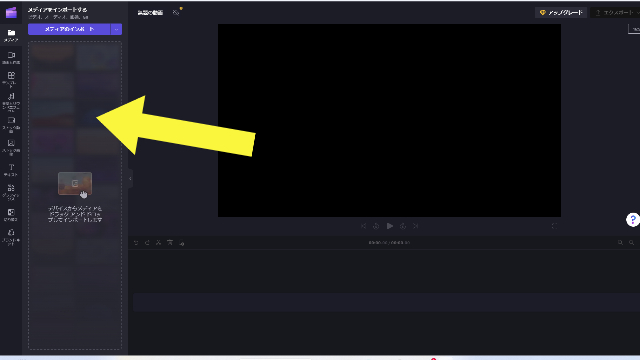640x360 pixels.
Task: Click the エクスポート export button
Action: 616,13
